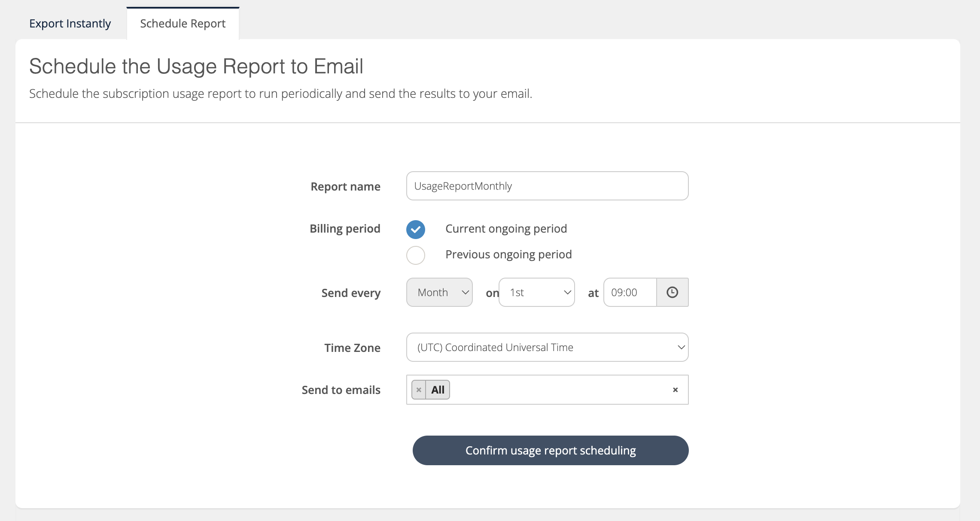Viewport: 980px width, 521px height.
Task: Click the 09:00 time input field
Action: pyautogui.click(x=630, y=292)
